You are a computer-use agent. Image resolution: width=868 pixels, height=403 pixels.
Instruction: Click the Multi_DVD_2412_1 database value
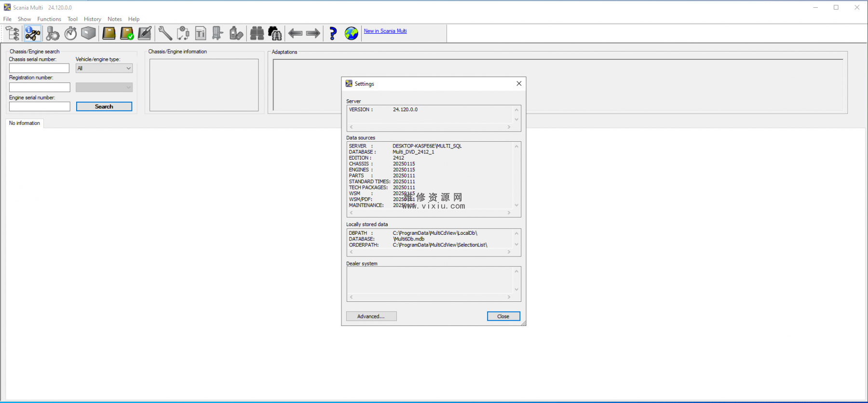click(x=413, y=152)
